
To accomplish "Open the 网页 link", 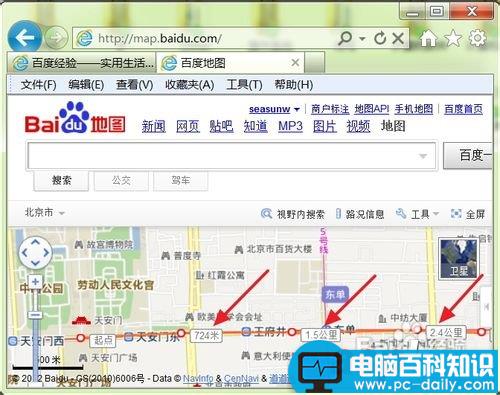I will pyautogui.click(x=188, y=126).
